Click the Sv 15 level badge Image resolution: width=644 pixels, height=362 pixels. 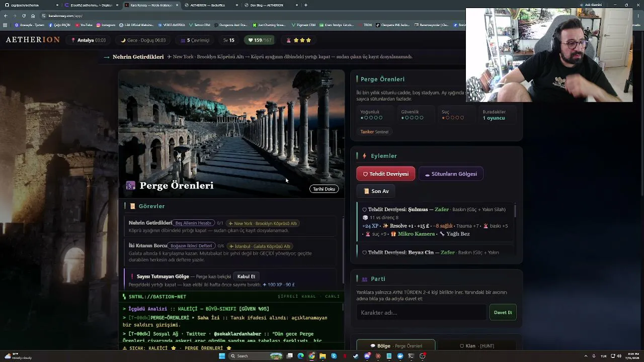point(229,40)
